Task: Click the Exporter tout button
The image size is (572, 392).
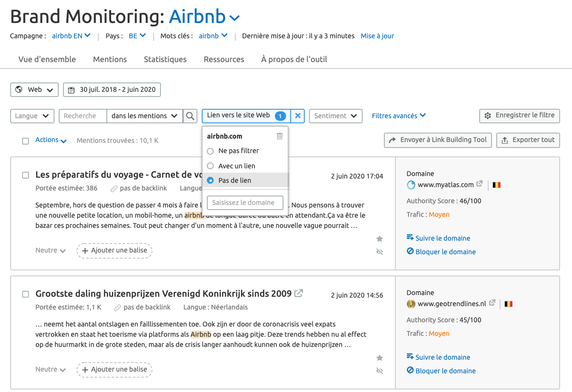Action: tap(528, 140)
